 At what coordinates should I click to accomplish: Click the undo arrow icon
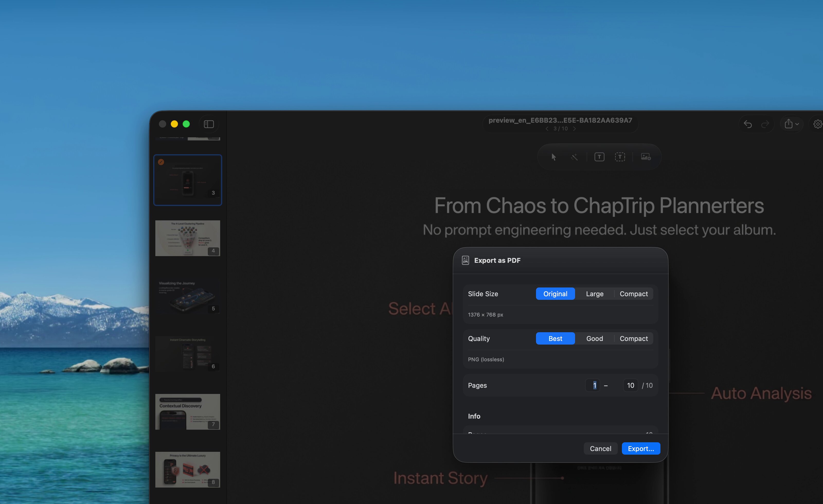[x=748, y=124]
